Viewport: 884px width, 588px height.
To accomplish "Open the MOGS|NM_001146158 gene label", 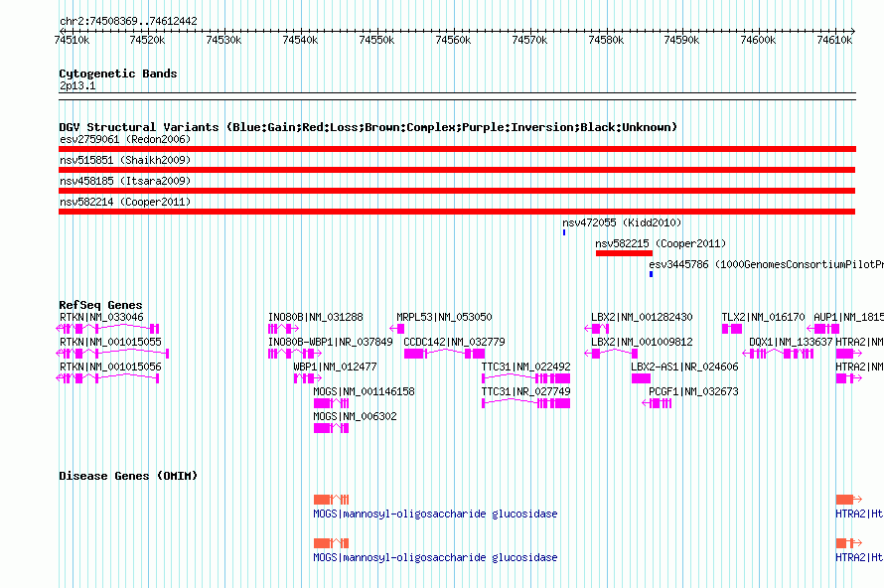I will click(364, 391).
